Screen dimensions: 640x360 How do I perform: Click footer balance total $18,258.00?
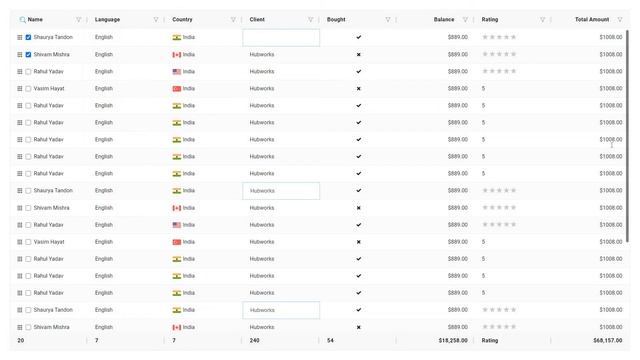click(x=453, y=340)
